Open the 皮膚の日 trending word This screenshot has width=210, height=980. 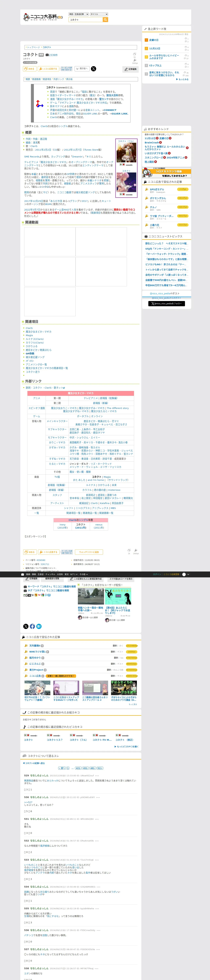click(154, 40)
